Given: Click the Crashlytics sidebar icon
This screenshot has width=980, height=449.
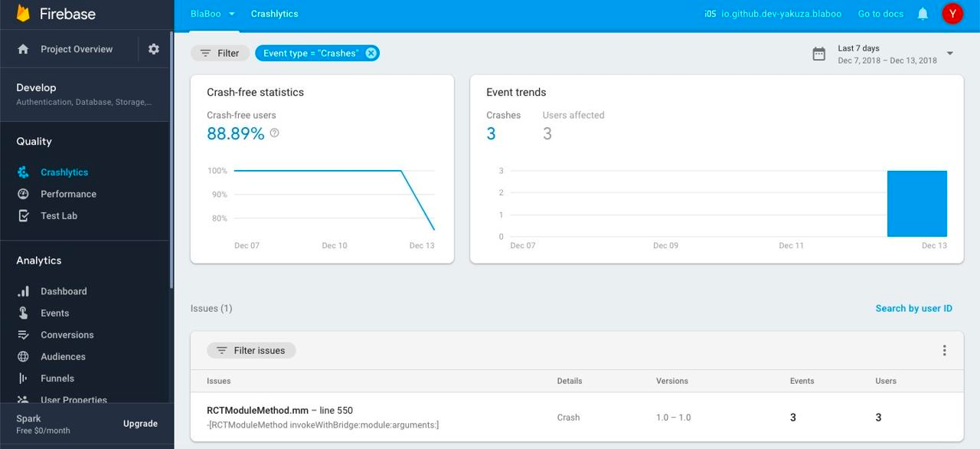Looking at the screenshot, I should click(23, 172).
